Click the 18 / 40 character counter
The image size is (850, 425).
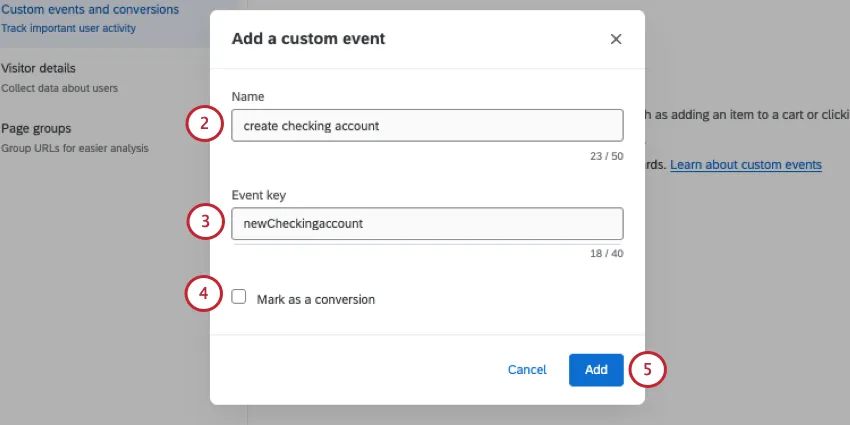click(606, 254)
